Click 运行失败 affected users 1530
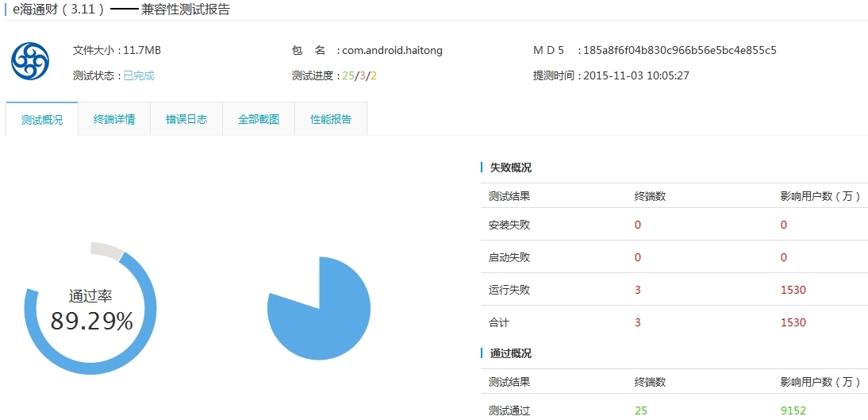The width and height of the screenshot is (868, 420). 793,290
